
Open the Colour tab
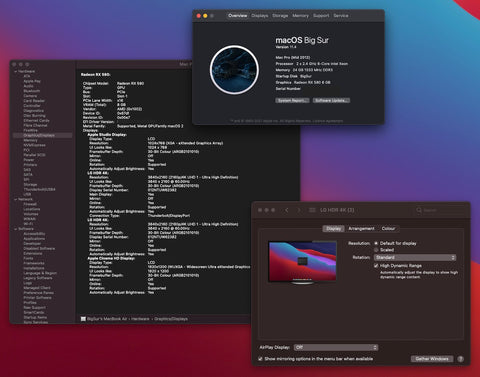click(x=388, y=229)
